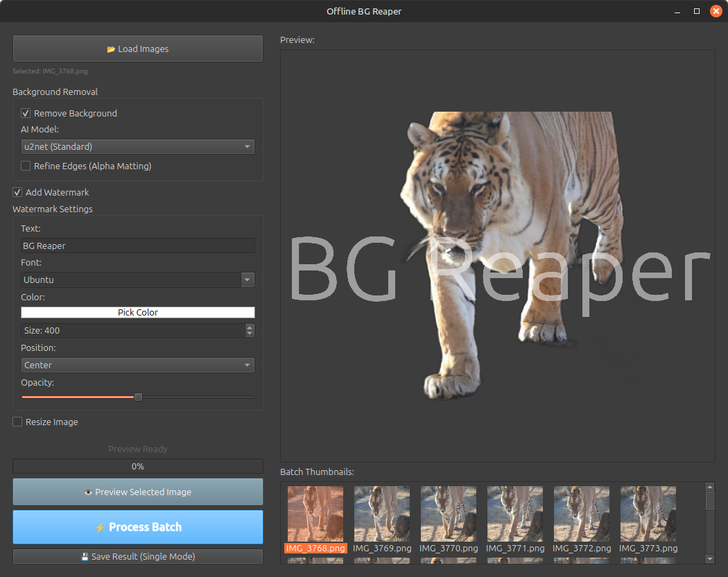Select thumbnail IMG_3771.png
This screenshot has width=728, height=577.
(515, 514)
